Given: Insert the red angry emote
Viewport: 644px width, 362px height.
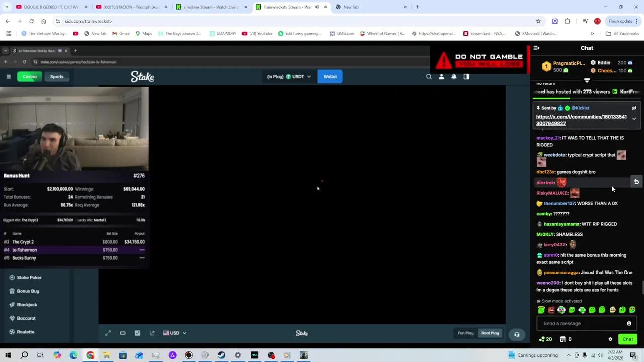Looking at the screenshot, I should (551, 310).
